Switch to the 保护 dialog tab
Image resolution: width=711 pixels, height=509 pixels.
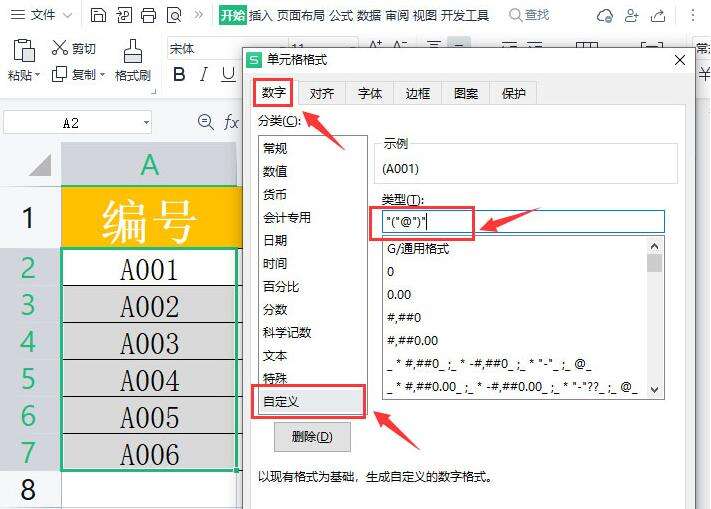tap(513, 93)
